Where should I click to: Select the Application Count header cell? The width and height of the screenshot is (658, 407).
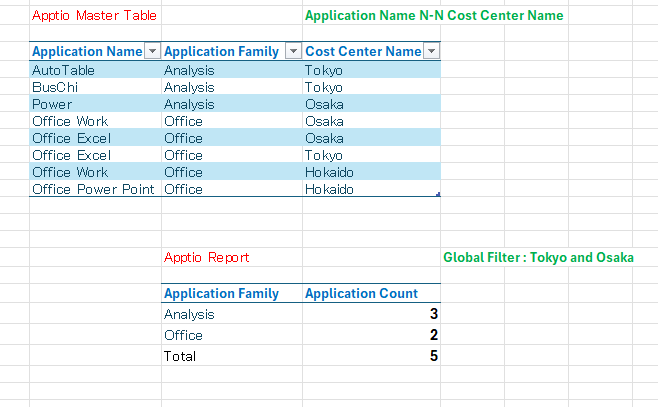pyautogui.click(x=361, y=294)
